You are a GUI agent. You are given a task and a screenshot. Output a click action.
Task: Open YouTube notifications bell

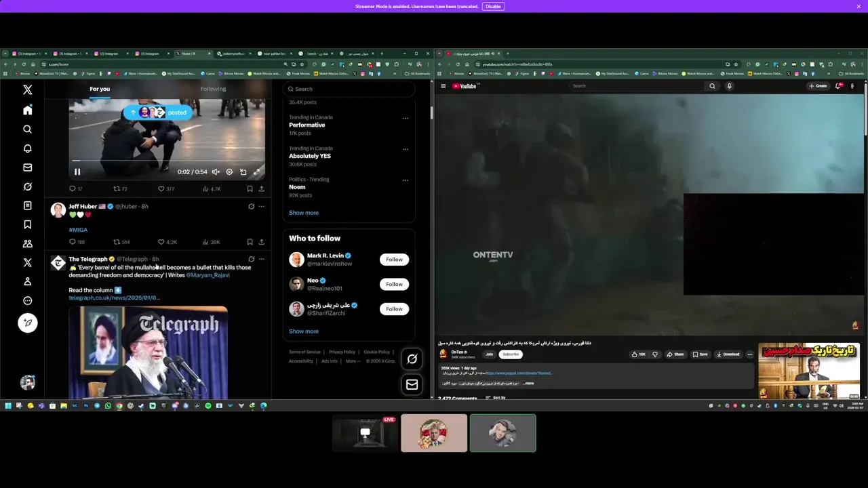[x=838, y=86]
